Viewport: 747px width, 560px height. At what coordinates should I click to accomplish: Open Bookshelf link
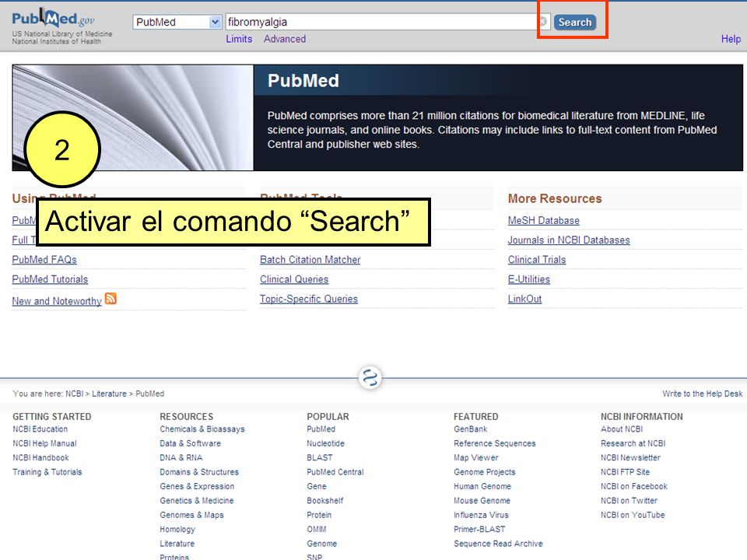click(x=325, y=500)
